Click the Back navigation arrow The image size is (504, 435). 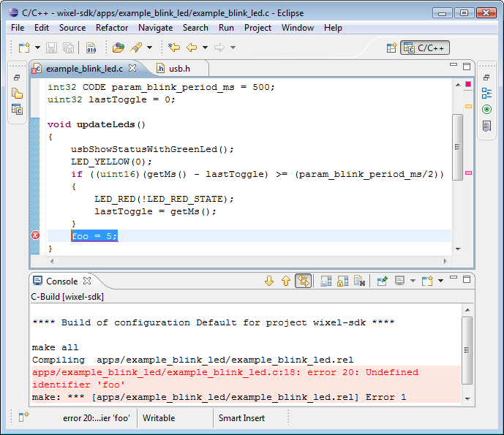192,48
